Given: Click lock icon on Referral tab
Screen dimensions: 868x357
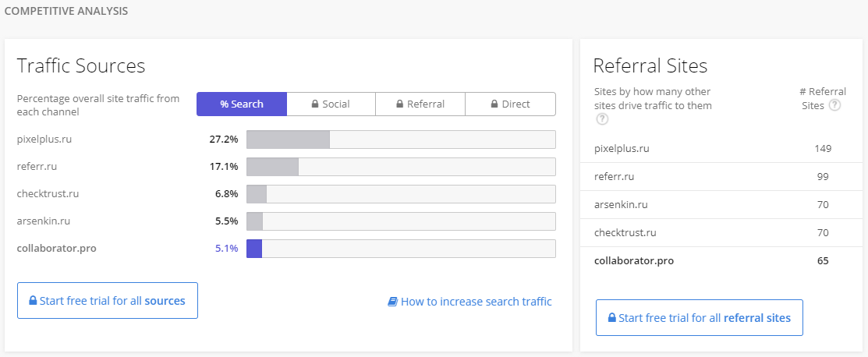Looking at the screenshot, I should [x=400, y=104].
